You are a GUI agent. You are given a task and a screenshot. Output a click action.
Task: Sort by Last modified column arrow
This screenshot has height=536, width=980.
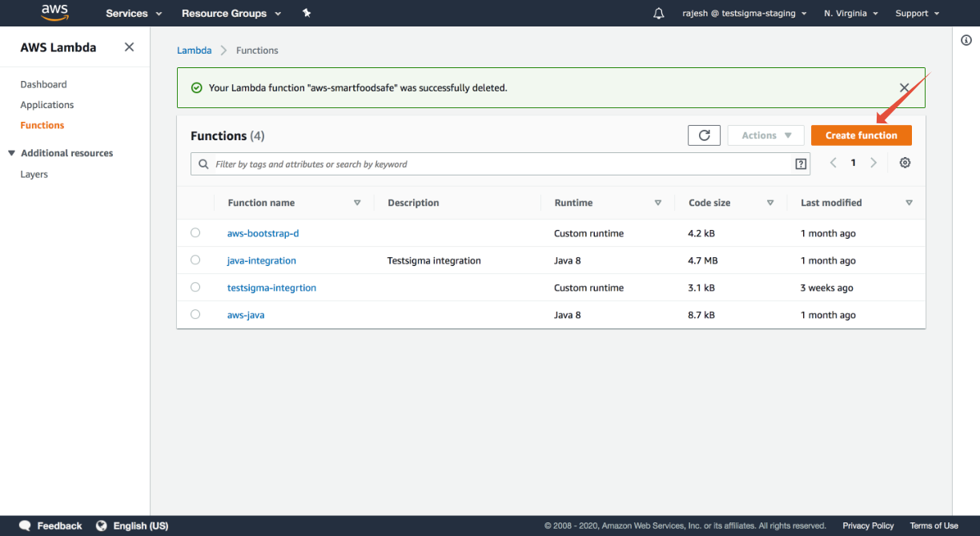(x=909, y=203)
